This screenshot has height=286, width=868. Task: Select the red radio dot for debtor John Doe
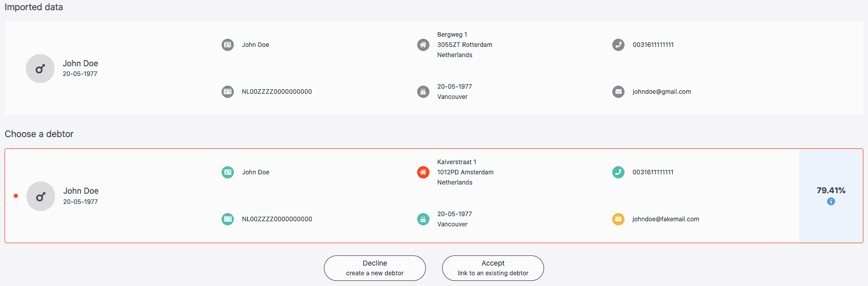tap(16, 196)
